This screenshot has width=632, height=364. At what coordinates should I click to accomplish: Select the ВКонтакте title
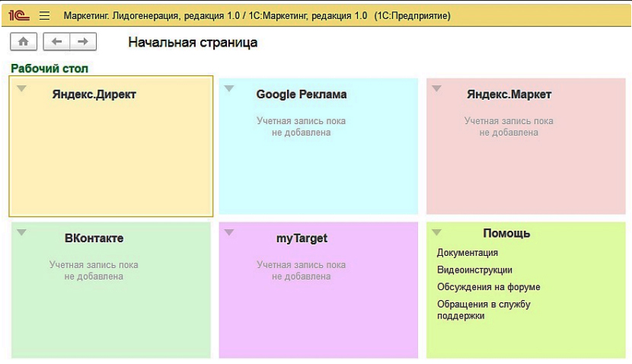[94, 238]
